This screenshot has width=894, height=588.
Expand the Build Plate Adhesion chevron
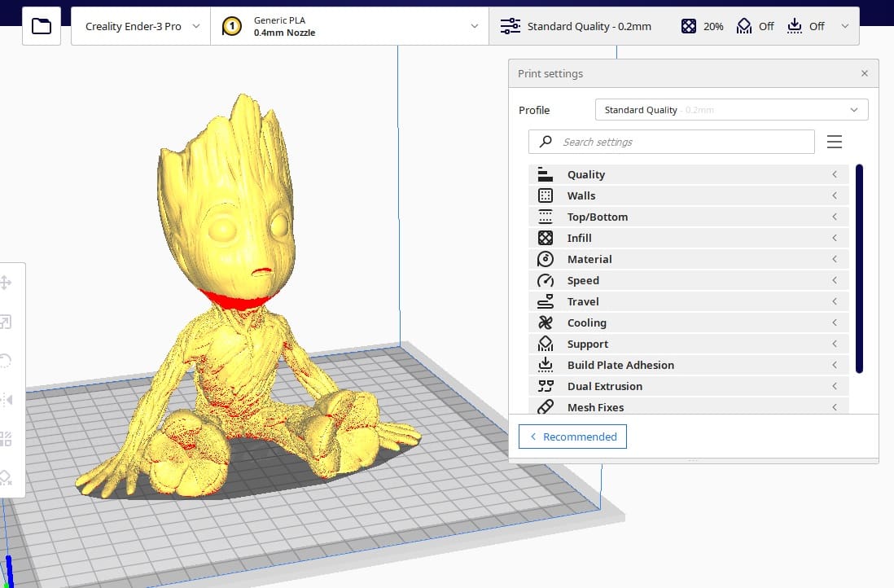[x=834, y=365]
